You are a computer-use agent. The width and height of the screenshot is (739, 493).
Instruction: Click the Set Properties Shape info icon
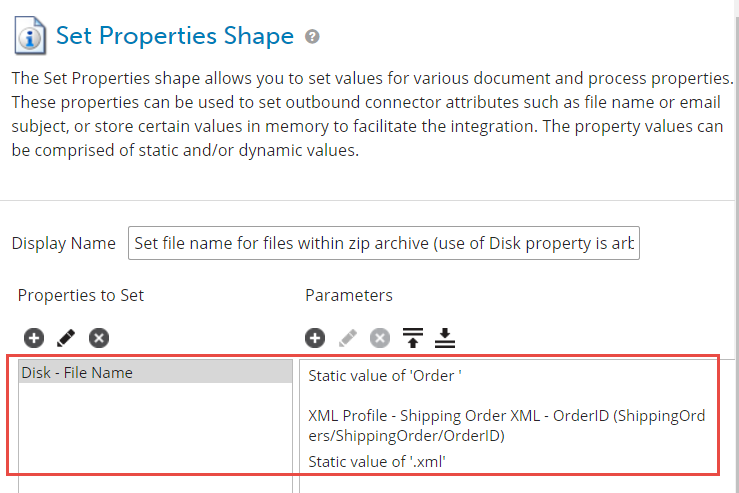click(28, 38)
